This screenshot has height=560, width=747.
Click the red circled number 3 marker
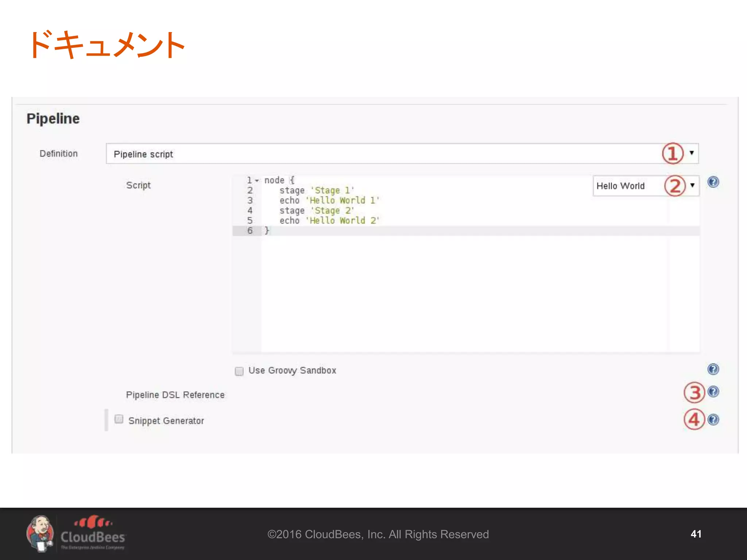[x=694, y=393]
